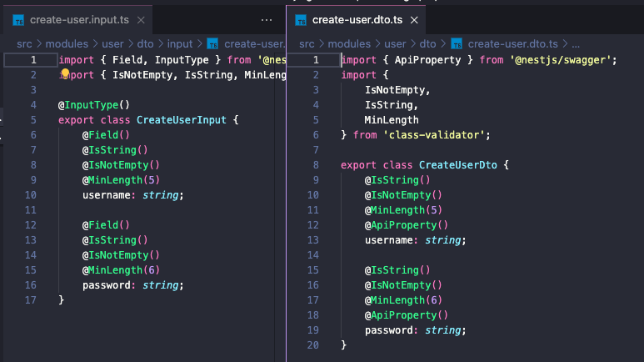This screenshot has height=362, width=644.
Task: Click the trailing ellipsis breadcrumb in right editor
Action: point(576,44)
